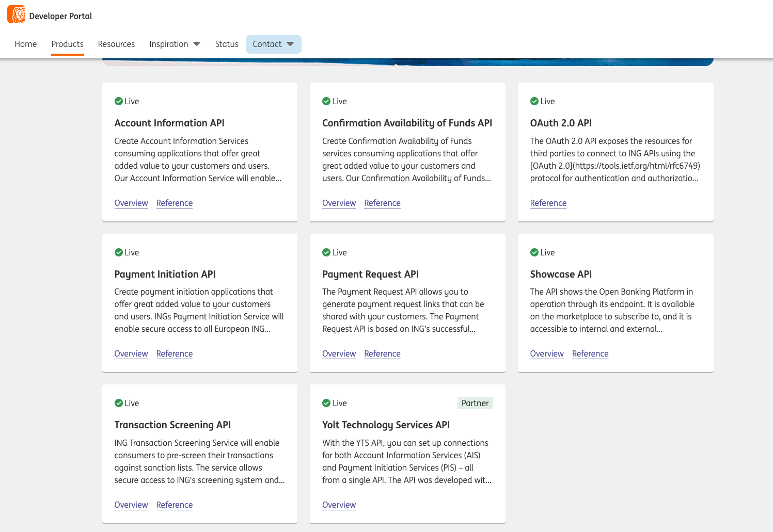This screenshot has height=532, width=773.
Task: Click the green Live icon on Account Information API
Action: (119, 101)
